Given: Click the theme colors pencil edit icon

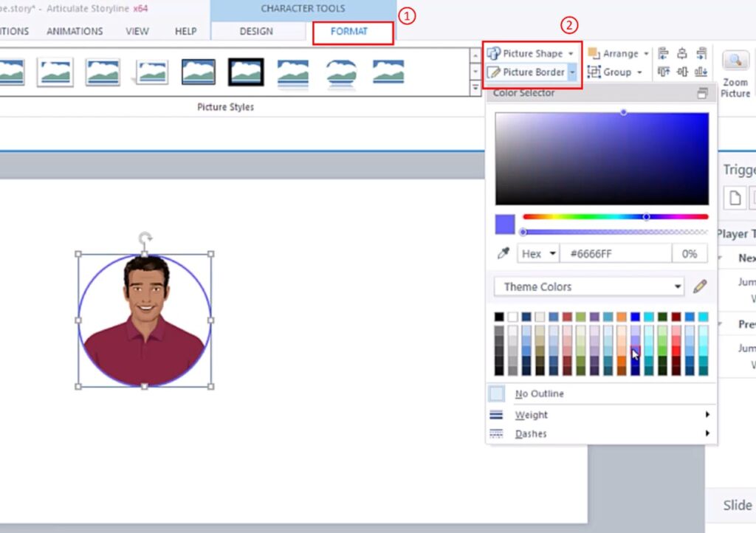Looking at the screenshot, I should coord(701,286).
